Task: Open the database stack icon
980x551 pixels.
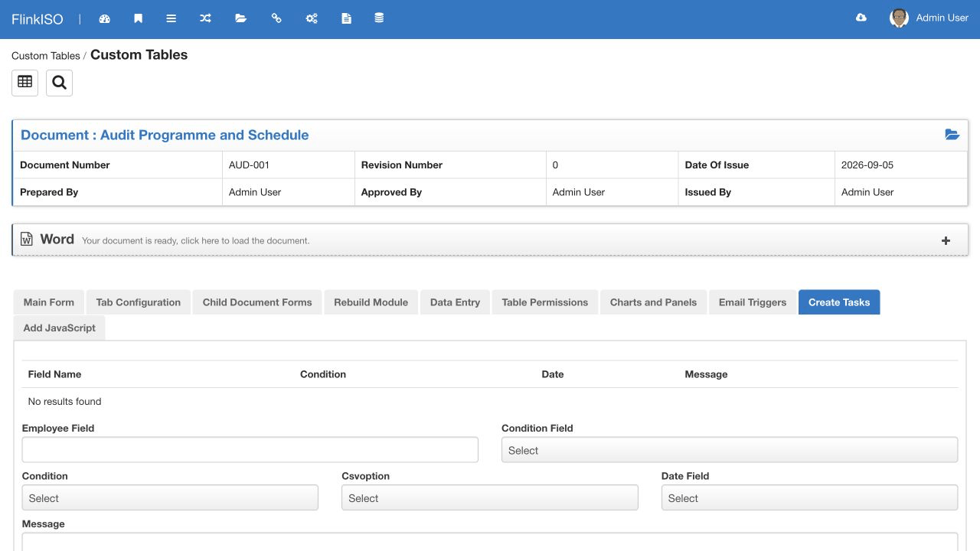Action: [379, 18]
